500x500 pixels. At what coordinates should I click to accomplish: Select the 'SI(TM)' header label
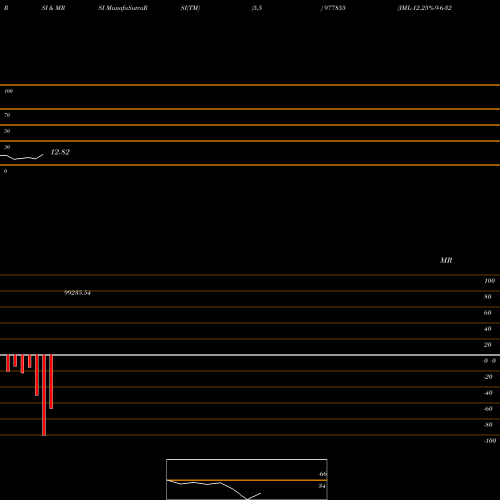(190, 8)
